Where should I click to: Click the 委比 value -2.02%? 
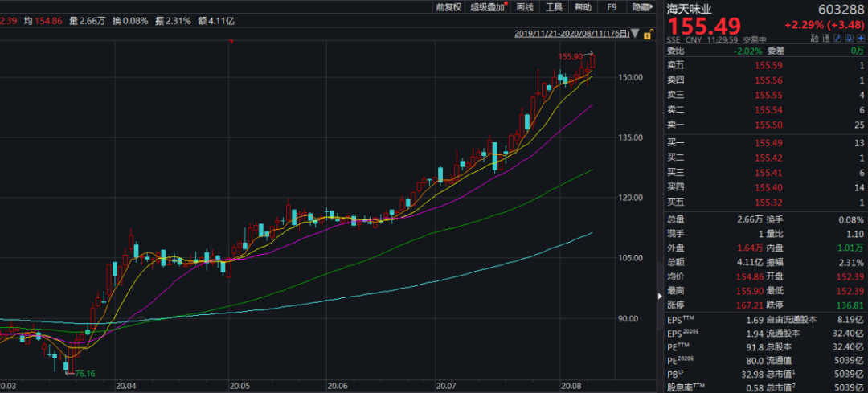[x=747, y=51]
